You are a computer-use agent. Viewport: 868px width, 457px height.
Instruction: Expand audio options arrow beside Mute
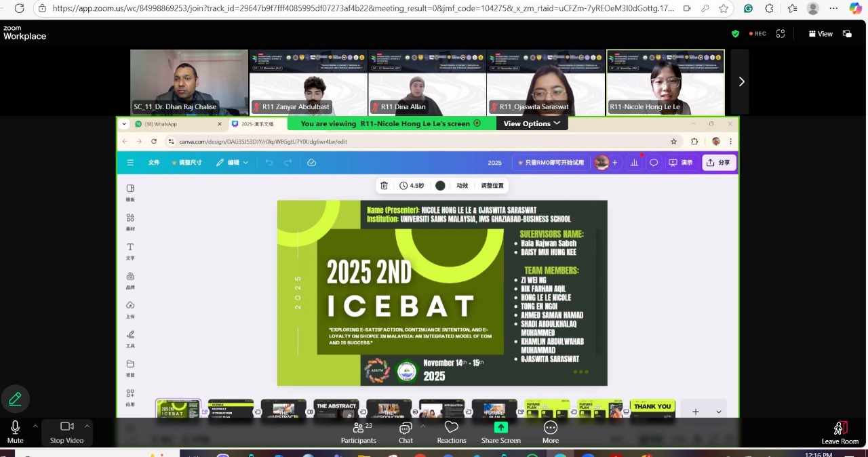tap(35, 426)
